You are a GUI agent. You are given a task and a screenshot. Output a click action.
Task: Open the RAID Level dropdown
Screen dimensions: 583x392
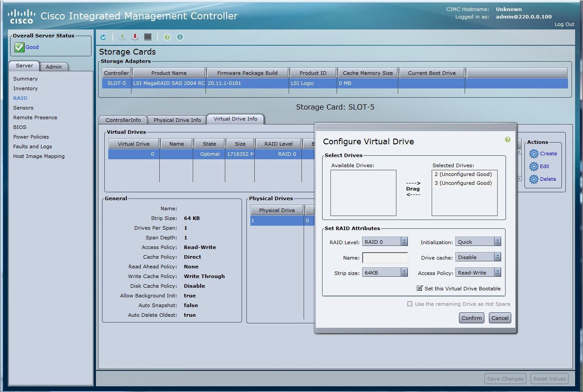[385, 242]
